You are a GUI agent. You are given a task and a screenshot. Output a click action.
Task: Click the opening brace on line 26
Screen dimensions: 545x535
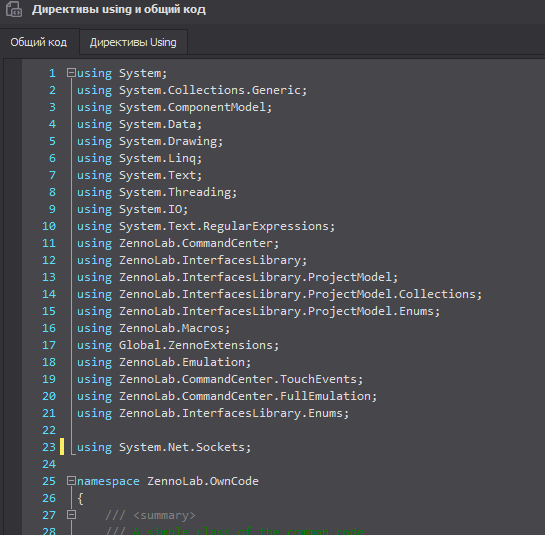pos(80,498)
